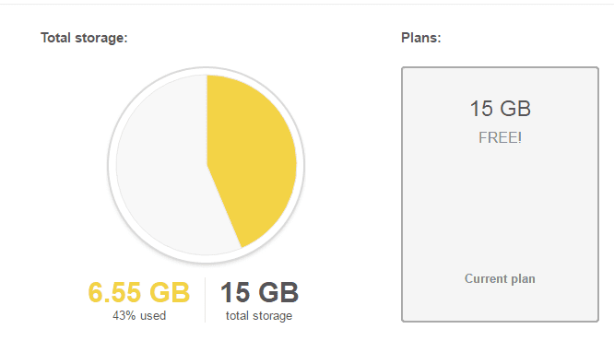Image resolution: width=614 pixels, height=364 pixels.
Task: Click the total storage caption below 15 GB
Action: coord(259,315)
